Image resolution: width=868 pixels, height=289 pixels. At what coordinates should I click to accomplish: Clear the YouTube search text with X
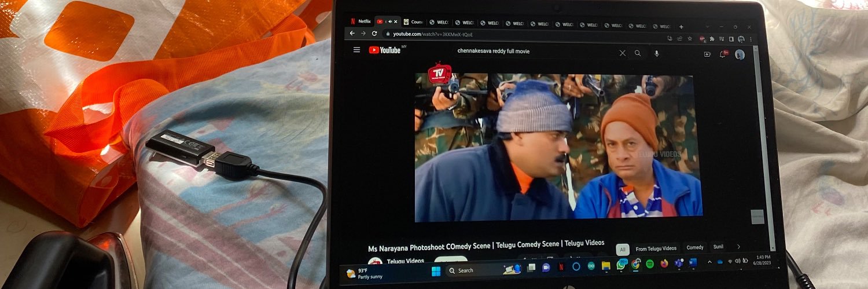click(x=622, y=53)
